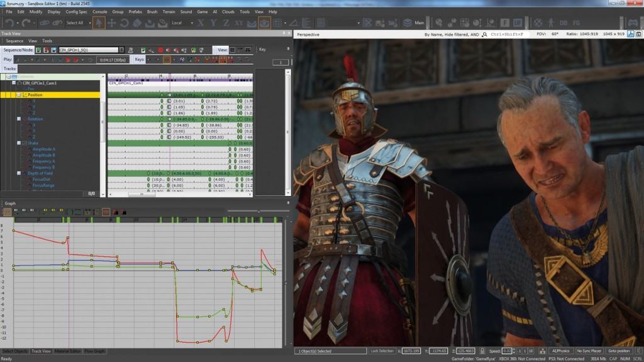
Task: Select the Amplitude A track
Action: [x=43, y=149]
